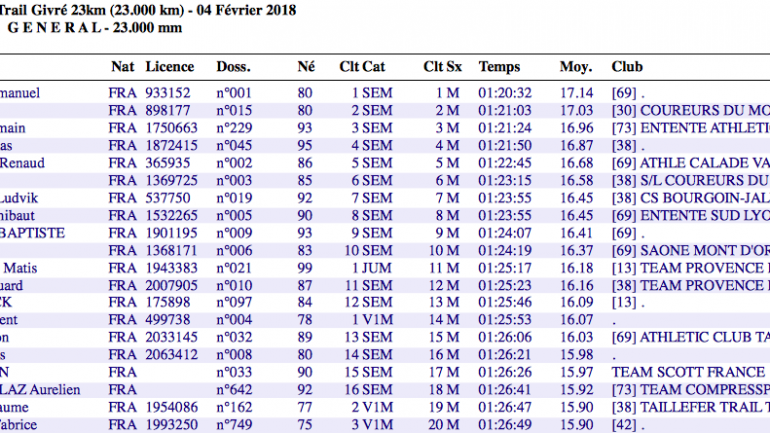Click the 1 JUM category ranking
The height and width of the screenshot is (433, 770).
tap(370, 267)
